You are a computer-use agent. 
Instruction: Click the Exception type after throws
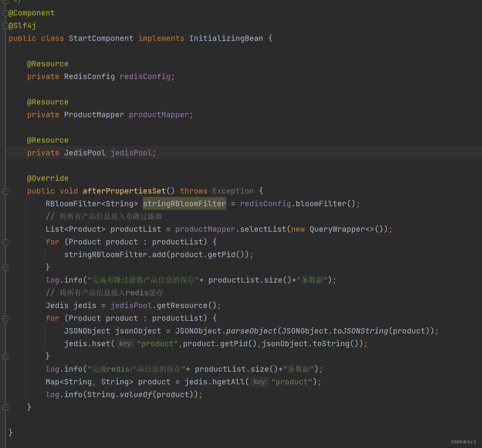click(x=233, y=191)
